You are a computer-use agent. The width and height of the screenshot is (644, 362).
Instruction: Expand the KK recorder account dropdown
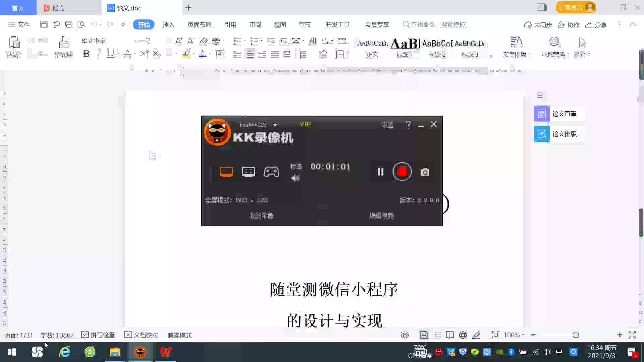[x=275, y=125]
